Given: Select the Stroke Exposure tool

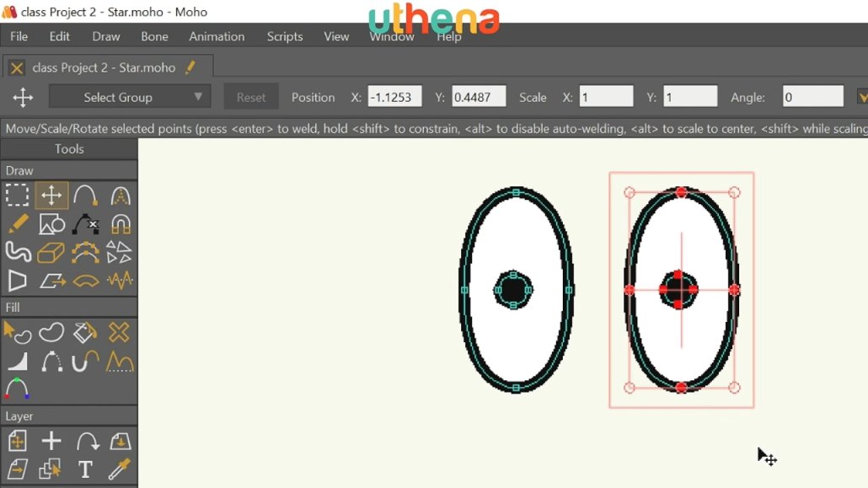Looking at the screenshot, I should pyautogui.click(x=85, y=361).
